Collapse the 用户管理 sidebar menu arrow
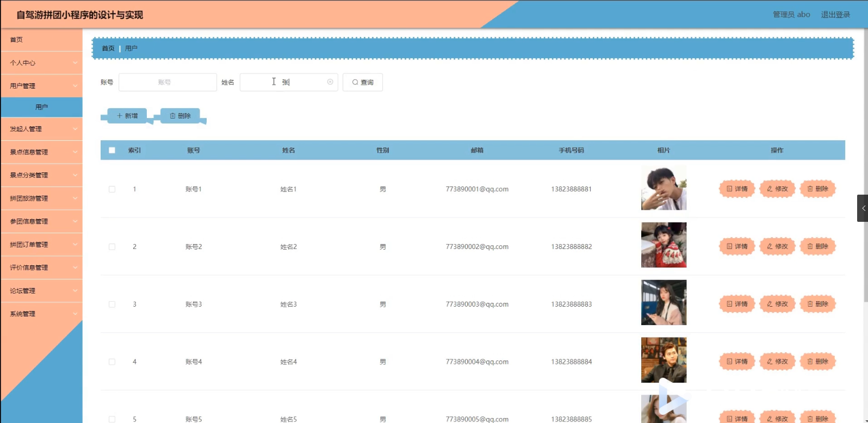 tap(75, 86)
